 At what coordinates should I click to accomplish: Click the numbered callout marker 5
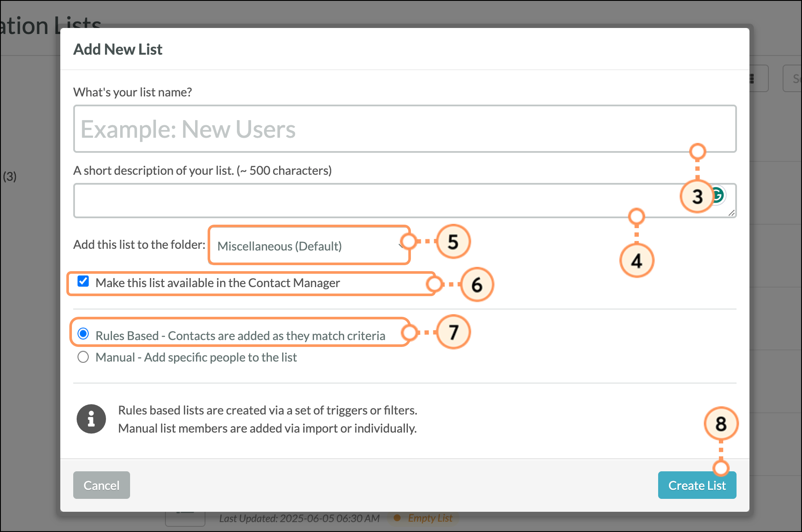[x=453, y=242]
